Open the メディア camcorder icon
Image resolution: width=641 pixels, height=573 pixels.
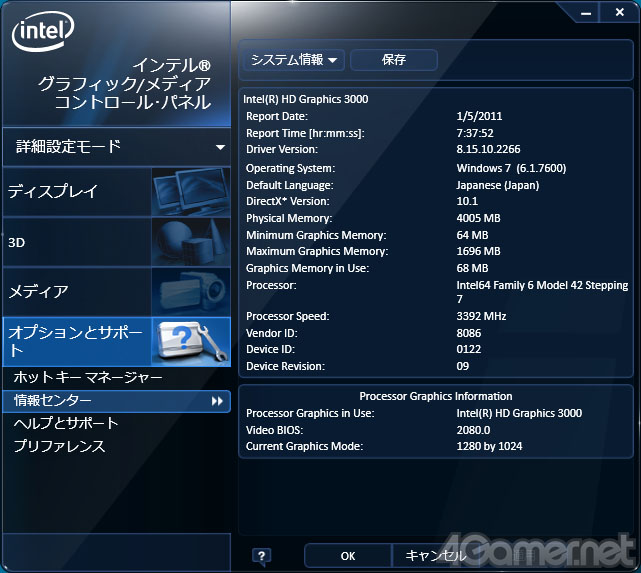[x=191, y=291]
